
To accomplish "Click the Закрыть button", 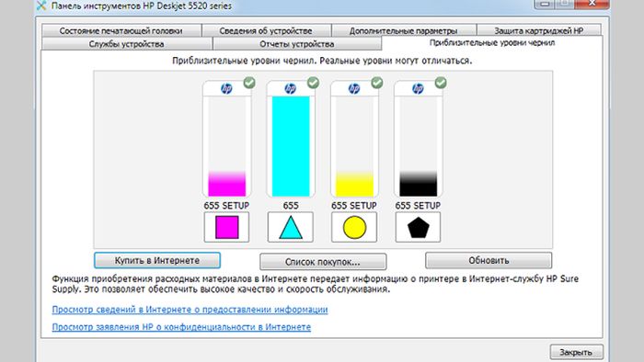I will coord(576,352).
